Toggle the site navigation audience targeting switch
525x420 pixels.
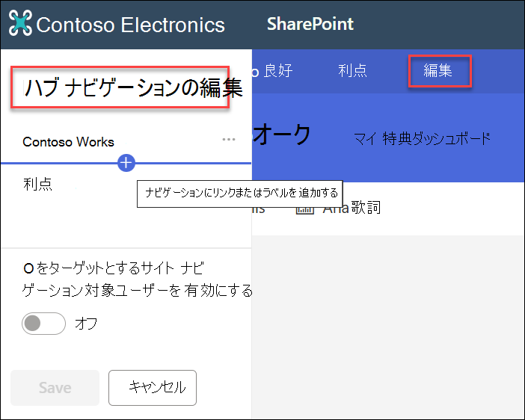tap(43, 324)
